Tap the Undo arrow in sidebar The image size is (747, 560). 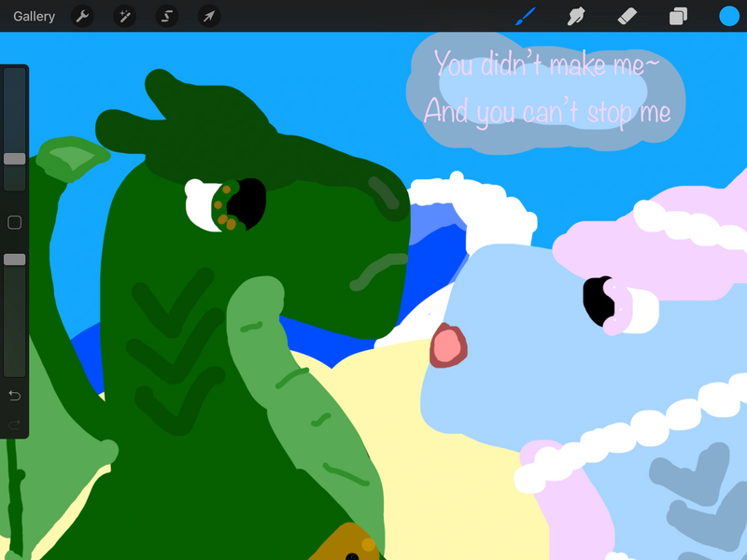pos(14,396)
